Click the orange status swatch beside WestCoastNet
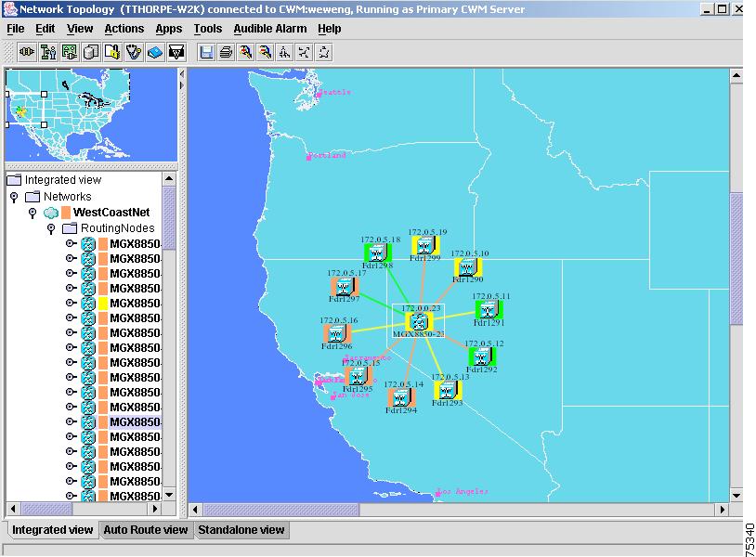This screenshot has height=557, width=756. 66,213
